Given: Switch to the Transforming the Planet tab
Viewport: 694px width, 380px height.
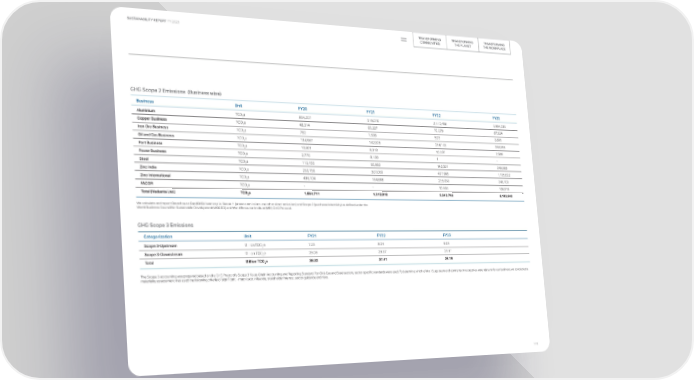Looking at the screenshot, I should coord(463,43).
